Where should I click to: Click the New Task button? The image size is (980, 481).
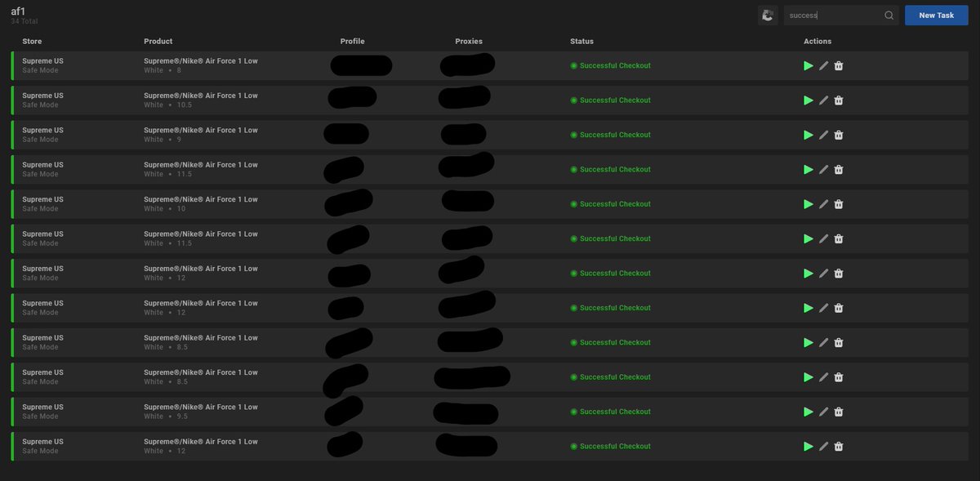pyautogui.click(x=936, y=15)
